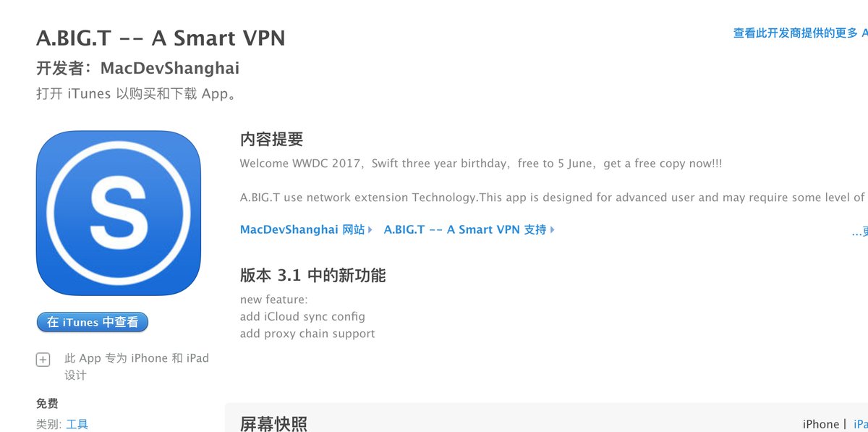Click the blue A.BIG.T app icon
Image resolution: width=868 pixels, height=432 pixels.
tap(118, 213)
